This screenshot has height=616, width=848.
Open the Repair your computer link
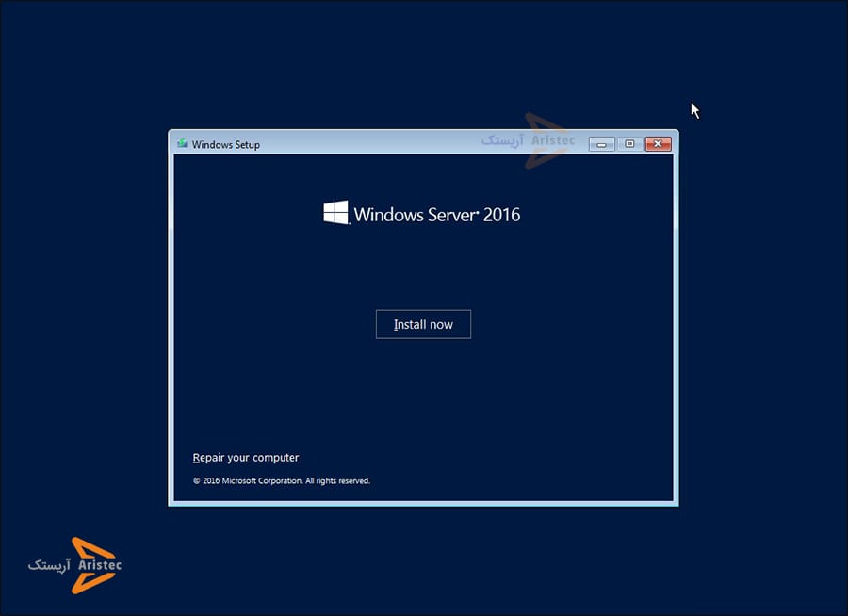pyautogui.click(x=246, y=458)
